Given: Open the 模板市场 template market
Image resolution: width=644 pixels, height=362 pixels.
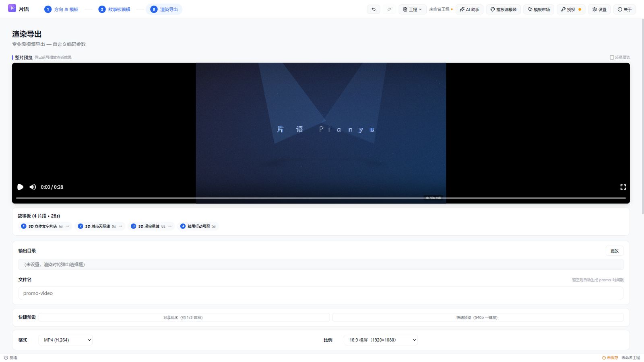Looking at the screenshot, I should pyautogui.click(x=539, y=9).
